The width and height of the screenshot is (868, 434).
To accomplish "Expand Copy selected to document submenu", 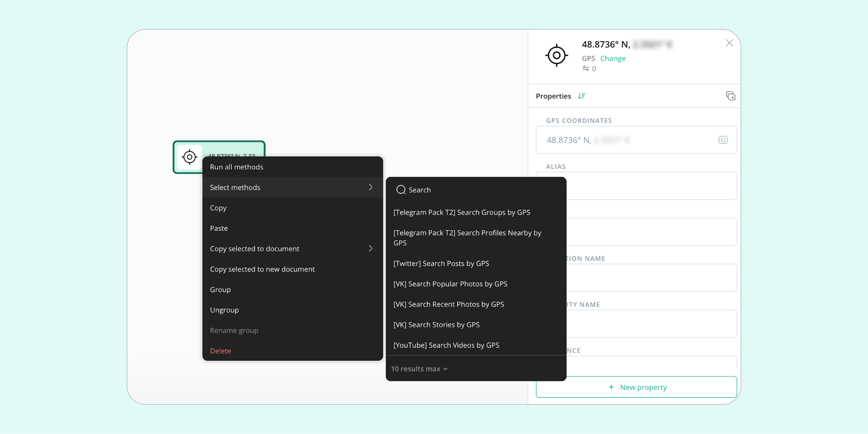I will point(370,249).
